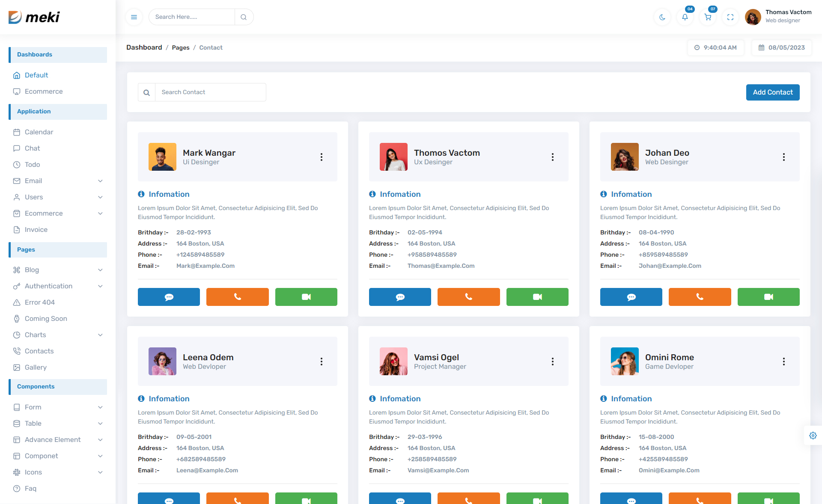Open the shopping cart icon
The height and width of the screenshot is (504, 822).
708,17
